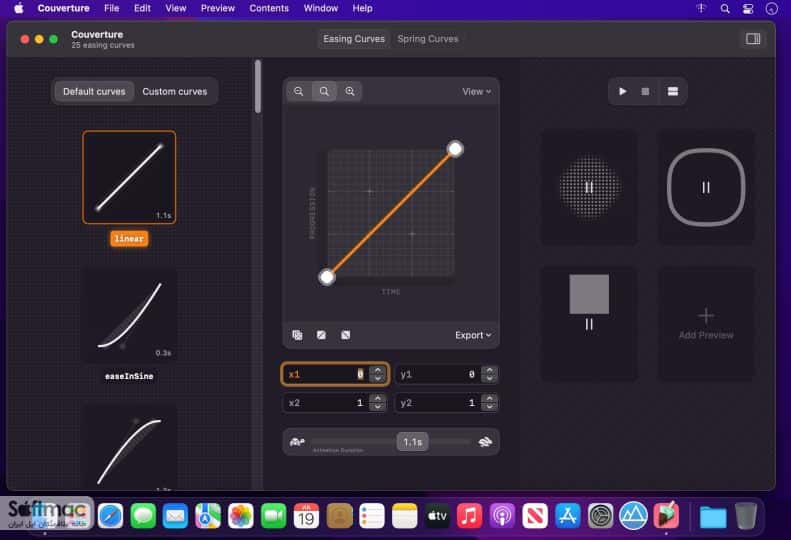Toggle the right sidebar panel icon
The height and width of the screenshot is (540, 791).
pos(753,39)
